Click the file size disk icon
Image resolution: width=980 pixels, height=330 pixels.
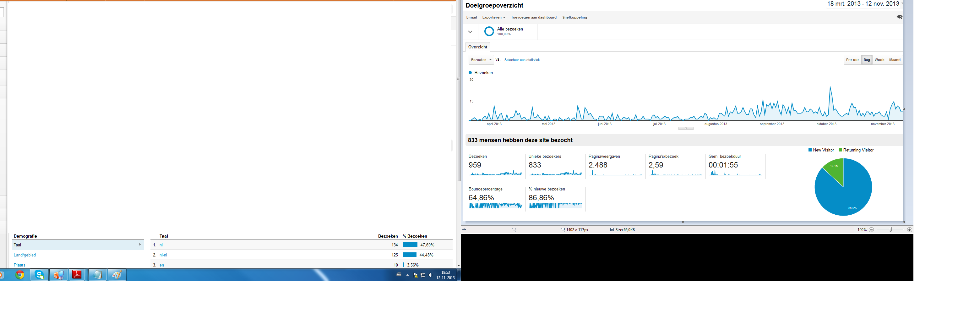coord(612,230)
